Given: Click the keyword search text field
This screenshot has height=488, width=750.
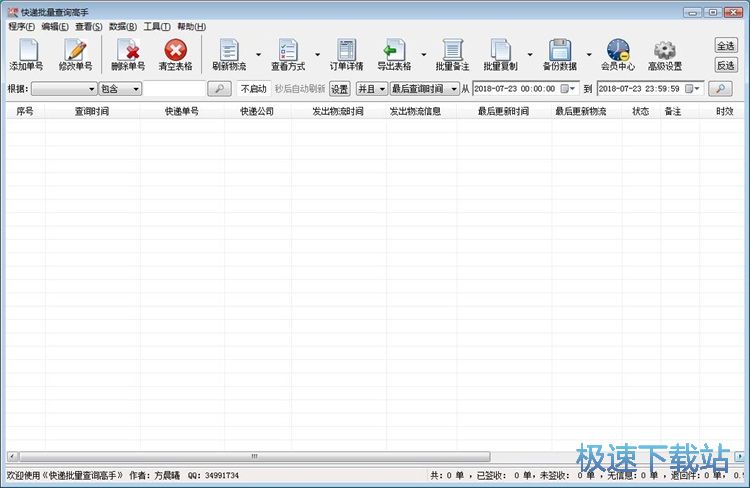Looking at the screenshot, I should 174,89.
